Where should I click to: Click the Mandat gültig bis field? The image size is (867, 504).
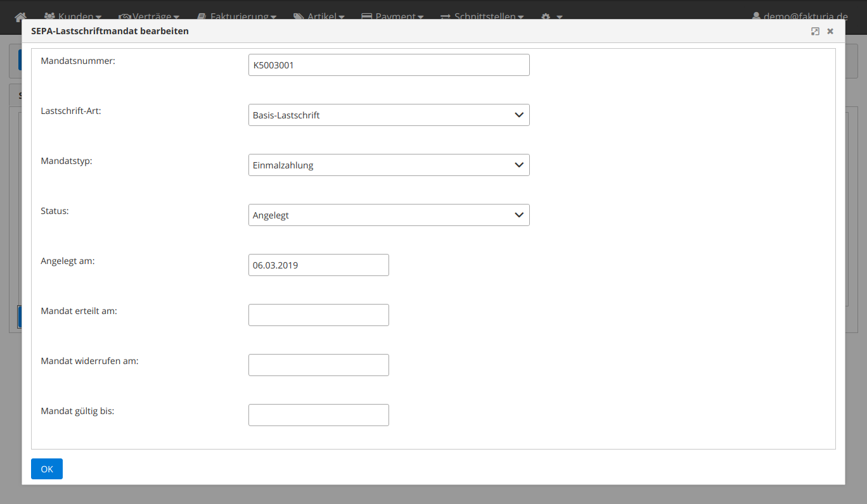click(x=318, y=415)
